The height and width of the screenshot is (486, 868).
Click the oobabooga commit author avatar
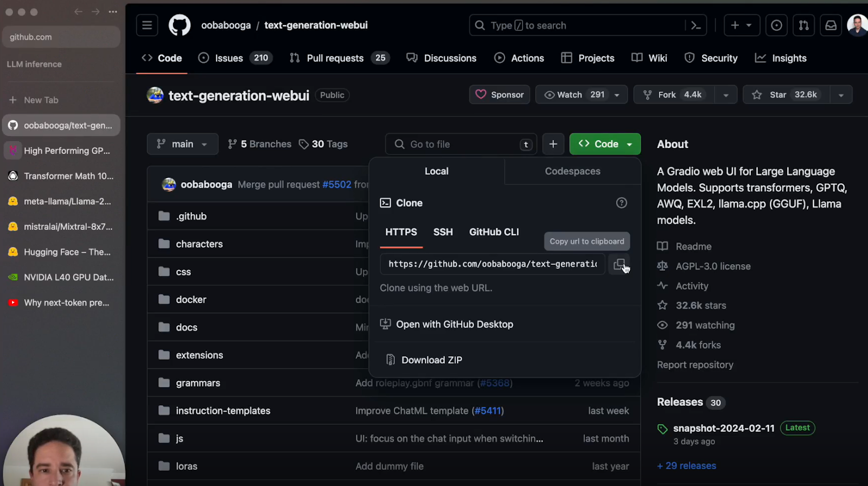[x=169, y=184]
